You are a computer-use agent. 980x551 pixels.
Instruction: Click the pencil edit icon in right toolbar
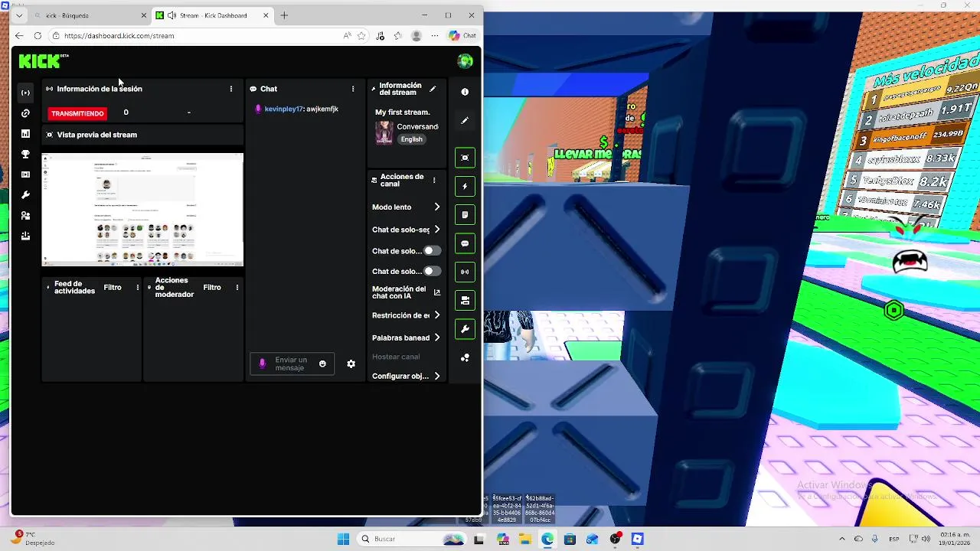[465, 121]
